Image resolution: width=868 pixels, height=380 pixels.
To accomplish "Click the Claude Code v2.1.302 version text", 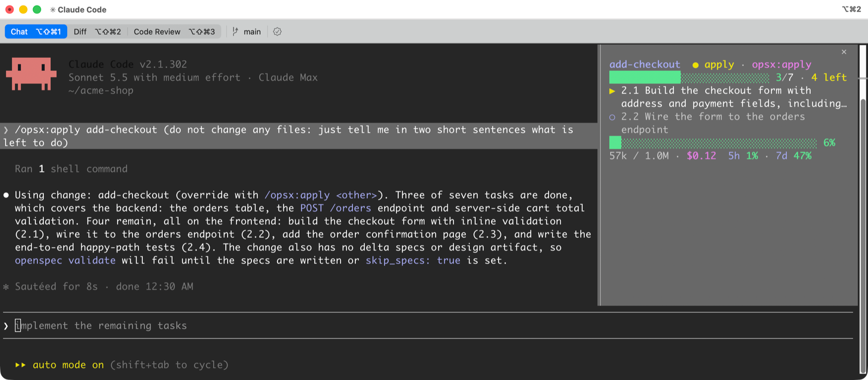I will [128, 64].
